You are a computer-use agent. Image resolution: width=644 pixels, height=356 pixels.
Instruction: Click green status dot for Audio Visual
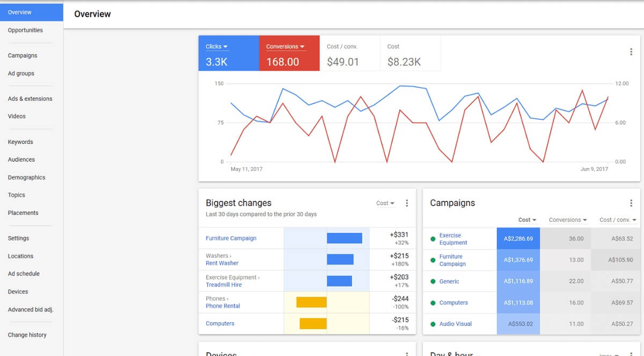(x=433, y=324)
